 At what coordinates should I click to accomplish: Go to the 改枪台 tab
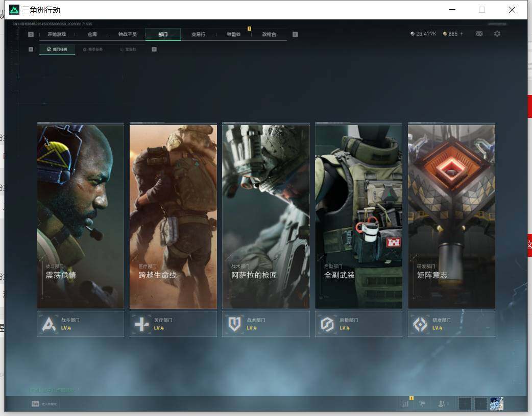(269, 34)
